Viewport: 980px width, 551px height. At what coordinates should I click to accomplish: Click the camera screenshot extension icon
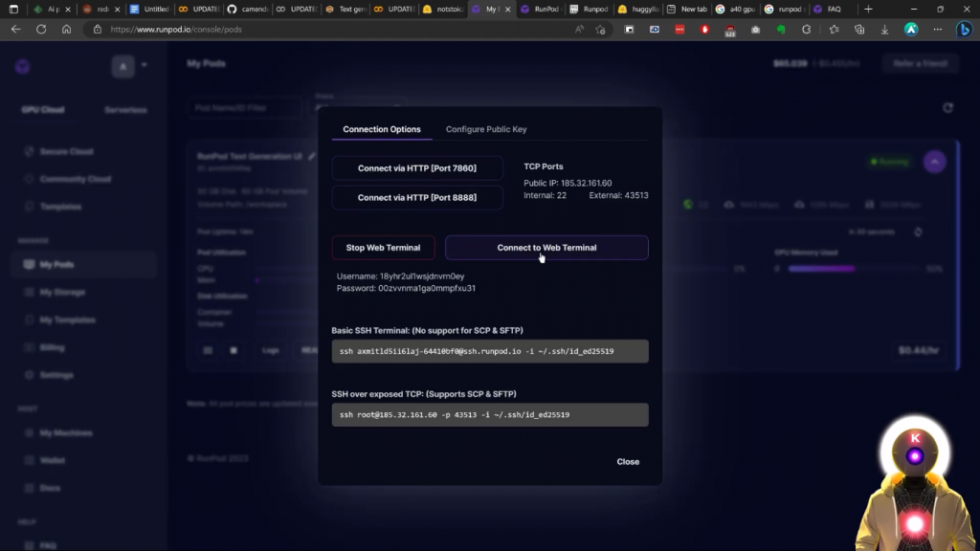pyautogui.click(x=756, y=30)
